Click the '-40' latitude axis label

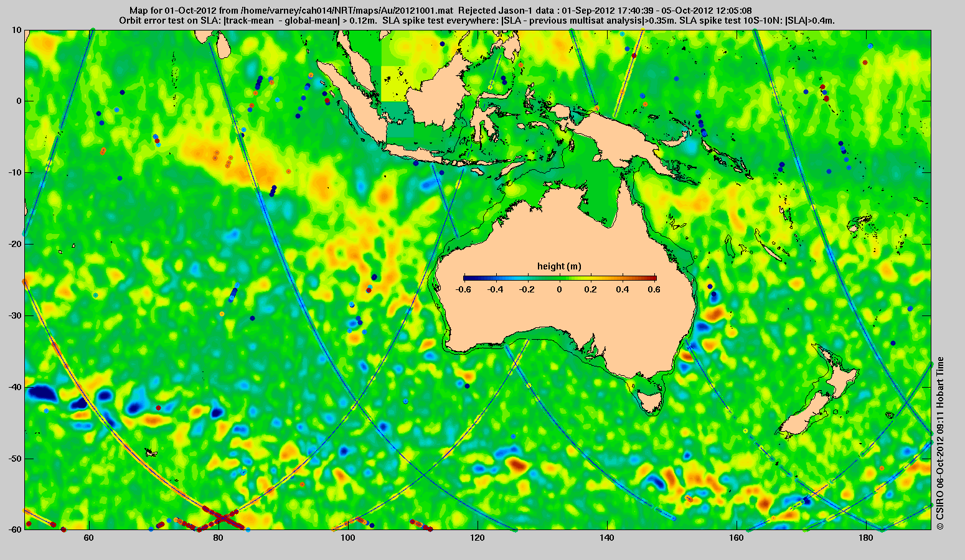(15, 387)
